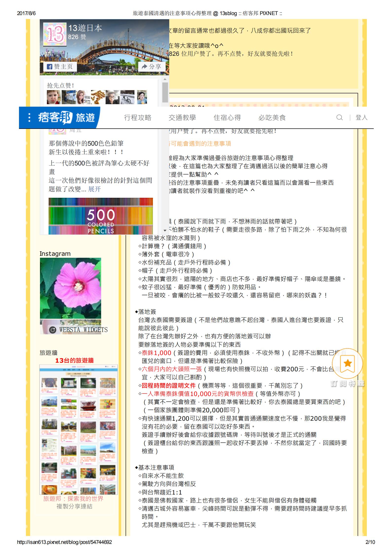Click 抢先点赞! text in widget
Viewport: 392px width, 555px height.
pos(60,86)
